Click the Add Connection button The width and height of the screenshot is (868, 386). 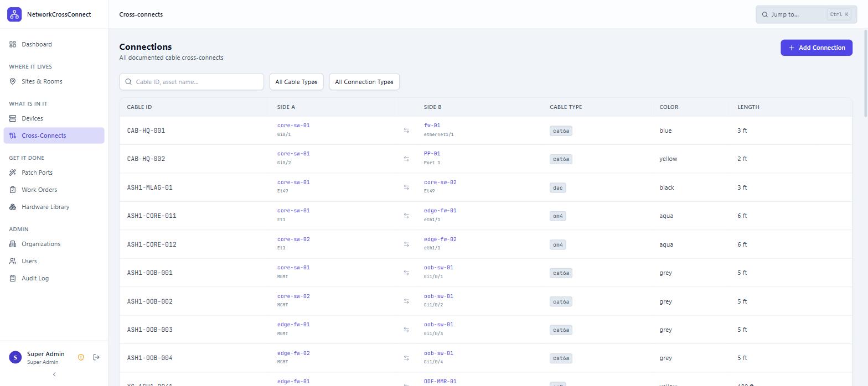point(817,48)
